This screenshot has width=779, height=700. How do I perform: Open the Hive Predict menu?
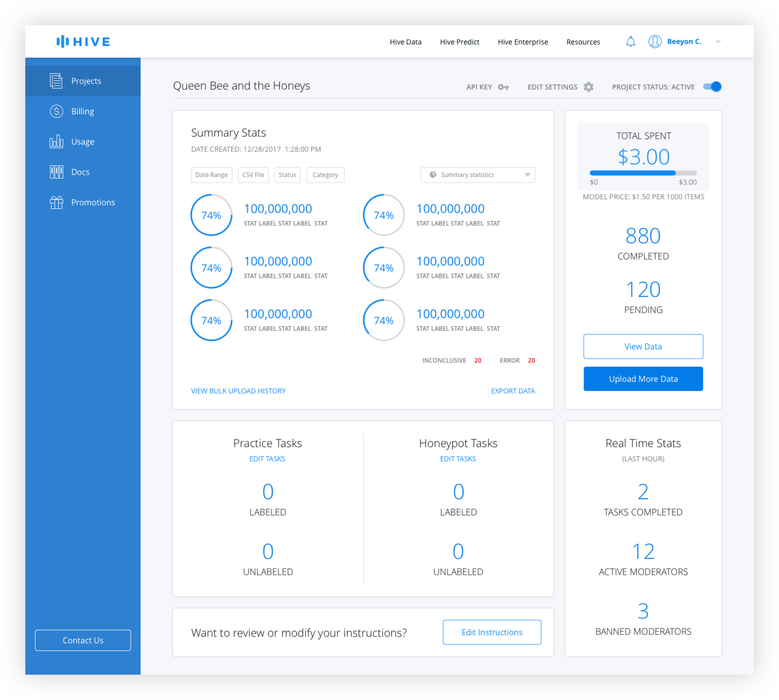459,42
